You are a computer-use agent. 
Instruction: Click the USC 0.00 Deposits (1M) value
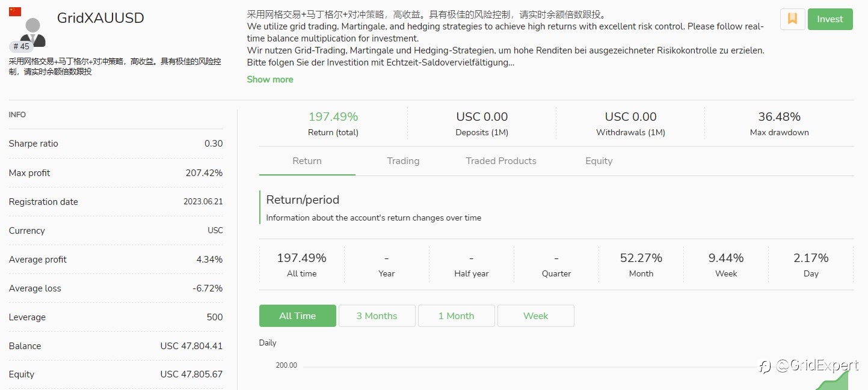pos(482,117)
